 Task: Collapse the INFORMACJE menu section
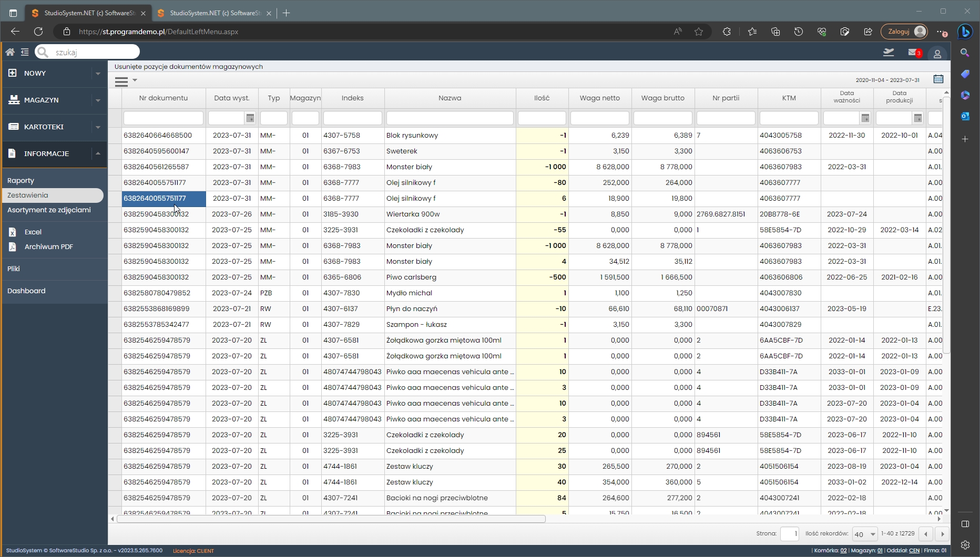click(98, 153)
